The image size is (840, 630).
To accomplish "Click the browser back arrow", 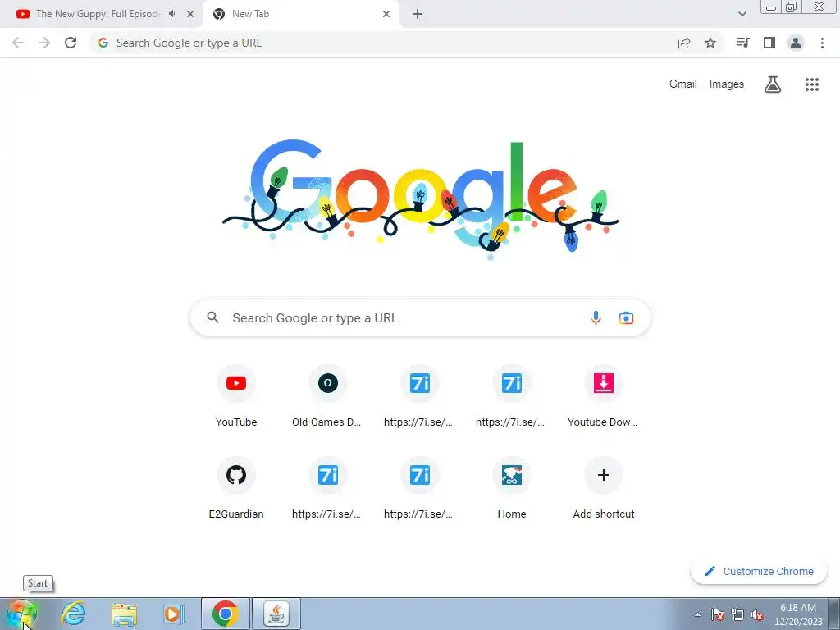I will pyautogui.click(x=18, y=43).
